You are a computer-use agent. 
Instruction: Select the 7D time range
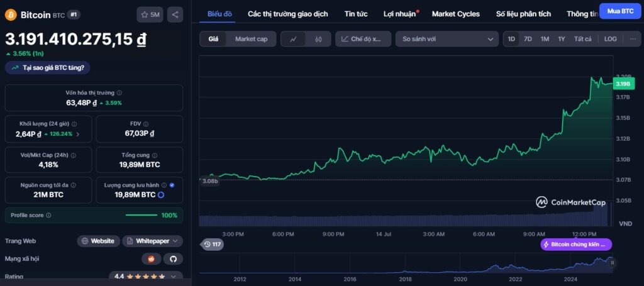(528, 39)
